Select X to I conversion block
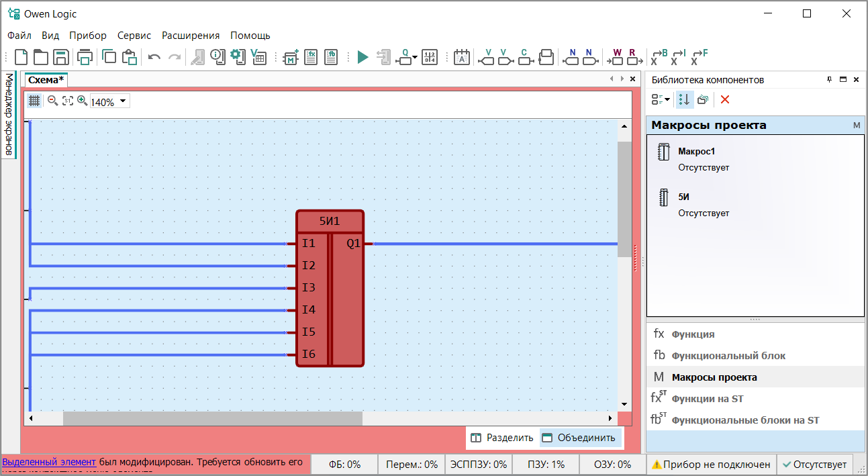Viewport: 868px width, 476px height. click(679, 58)
